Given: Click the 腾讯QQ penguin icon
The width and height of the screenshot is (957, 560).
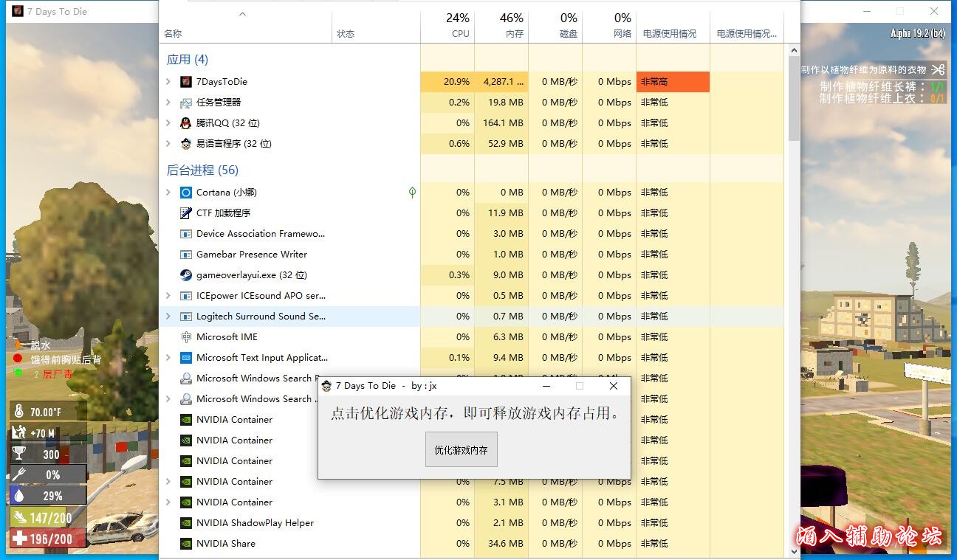Looking at the screenshot, I should [x=186, y=123].
